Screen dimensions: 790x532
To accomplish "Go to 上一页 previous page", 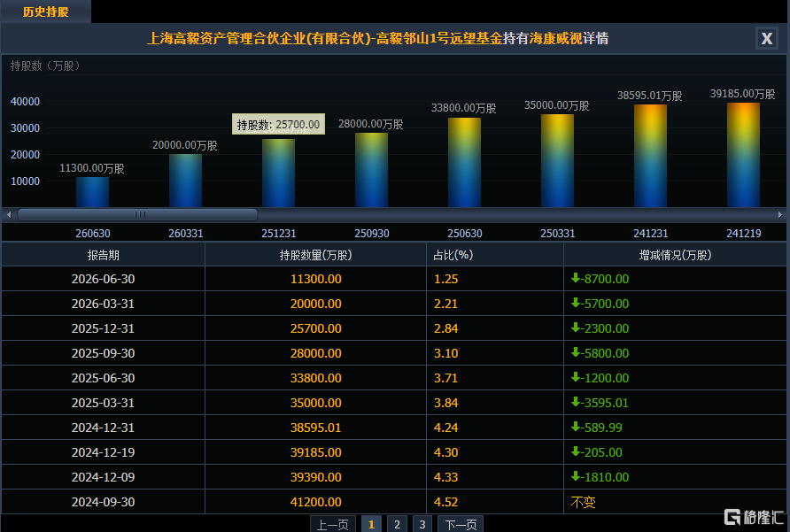I will point(332,524).
